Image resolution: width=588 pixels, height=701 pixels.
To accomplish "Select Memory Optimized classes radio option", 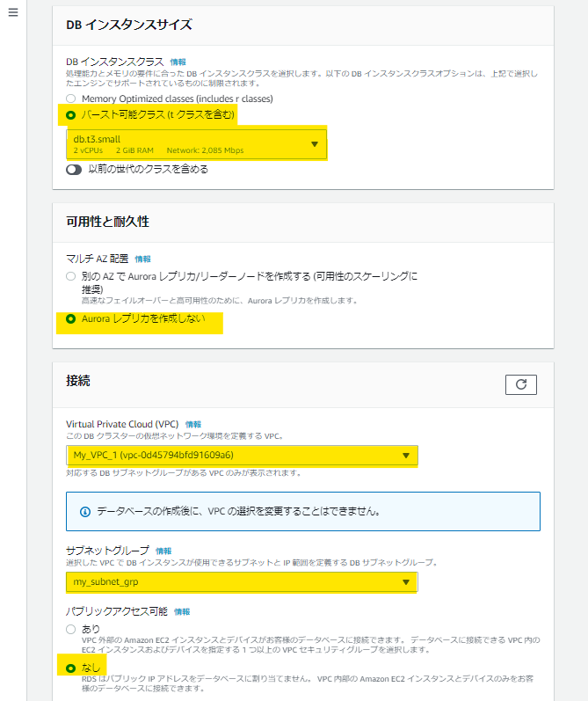I will pos(70,99).
